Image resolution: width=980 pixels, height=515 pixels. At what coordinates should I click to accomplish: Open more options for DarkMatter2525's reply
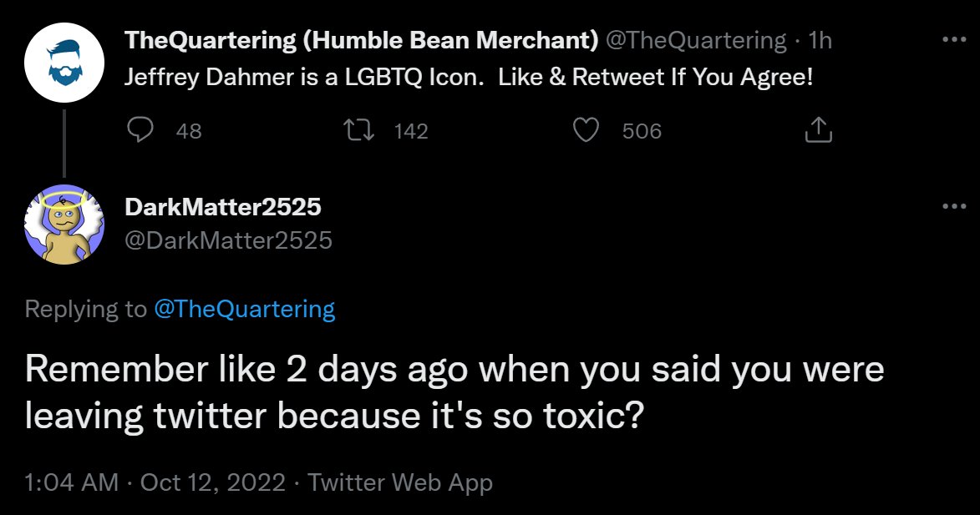point(953,207)
